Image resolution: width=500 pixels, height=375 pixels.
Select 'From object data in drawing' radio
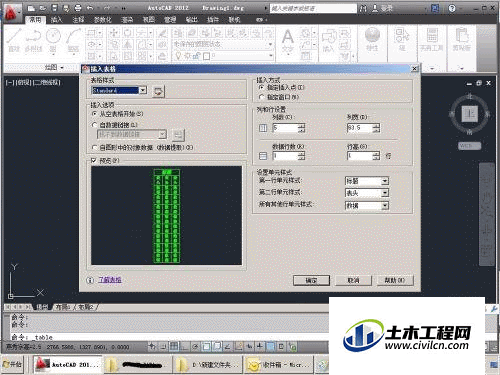click(95, 147)
